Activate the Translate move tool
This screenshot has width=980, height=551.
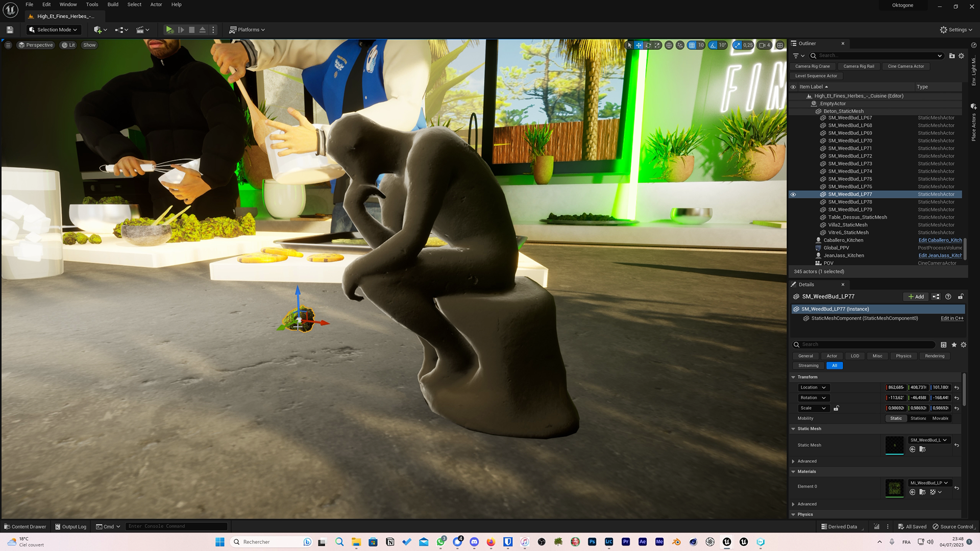tap(639, 45)
